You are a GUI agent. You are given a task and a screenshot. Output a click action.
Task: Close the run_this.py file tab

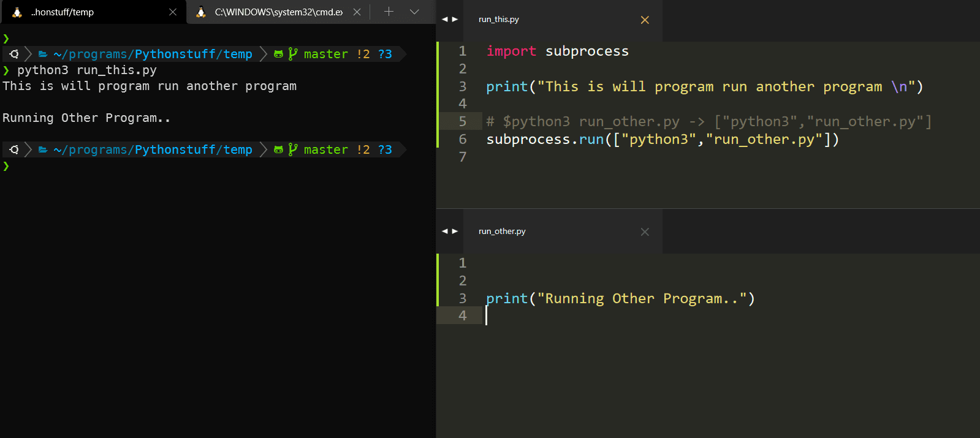[645, 20]
